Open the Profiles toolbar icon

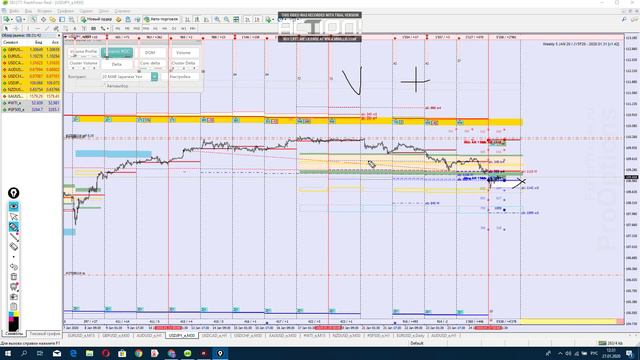(x=18, y=19)
